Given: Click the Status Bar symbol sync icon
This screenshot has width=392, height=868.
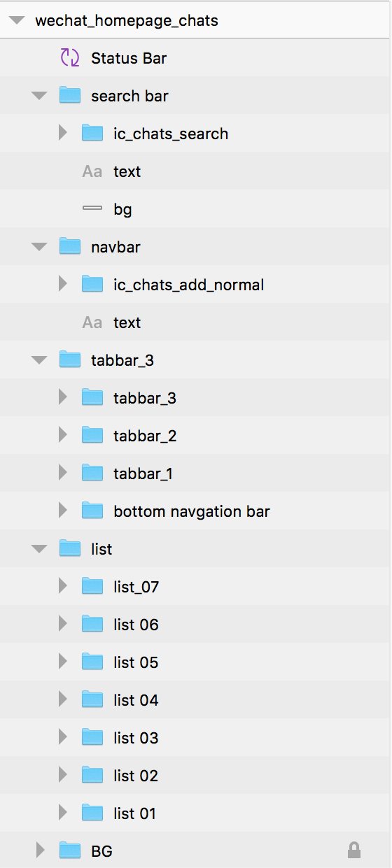Looking at the screenshot, I should click(70, 58).
